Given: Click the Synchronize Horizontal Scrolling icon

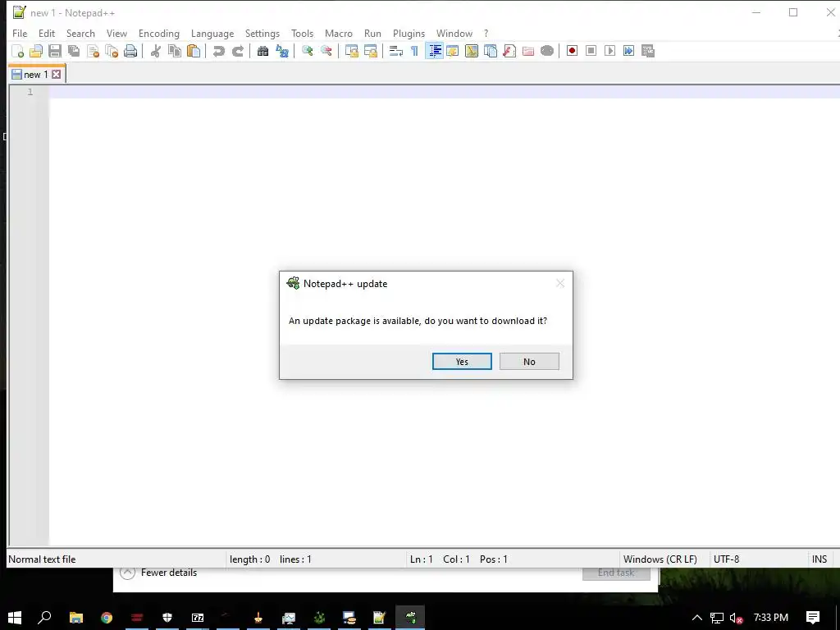Looking at the screenshot, I should point(371,51).
